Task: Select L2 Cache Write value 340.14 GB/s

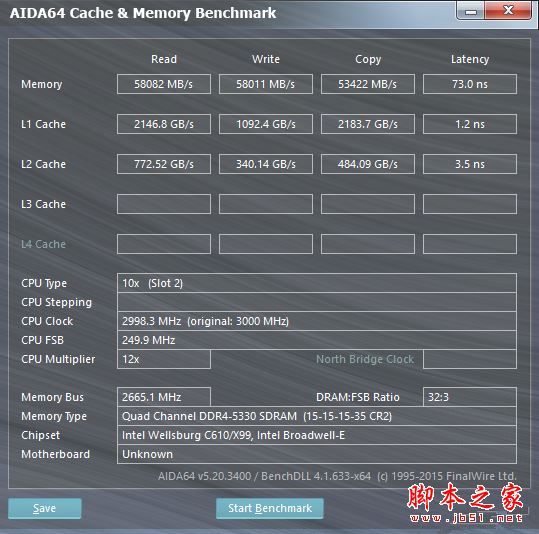Action: point(266,164)
